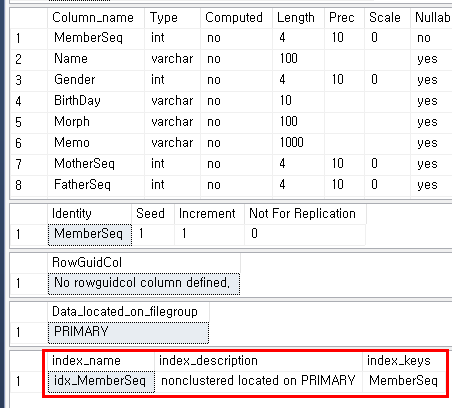Click row header 8 in the columns grid
452x408 pixels.
[x=29, y=185]
